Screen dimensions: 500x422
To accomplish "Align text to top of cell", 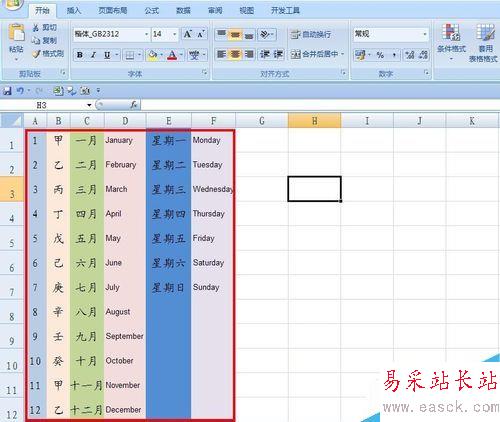I will tap(221, 34).
